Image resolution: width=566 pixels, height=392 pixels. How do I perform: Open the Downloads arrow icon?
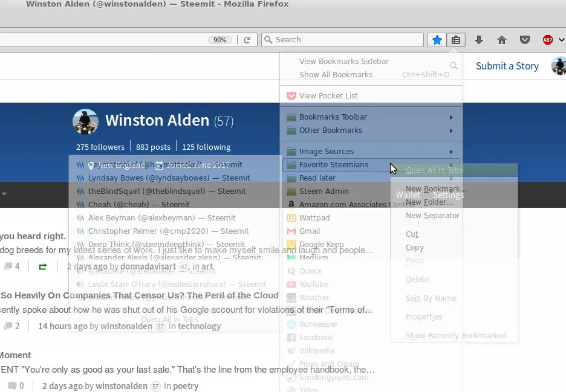pyautogui.click(x=479, y=40)
